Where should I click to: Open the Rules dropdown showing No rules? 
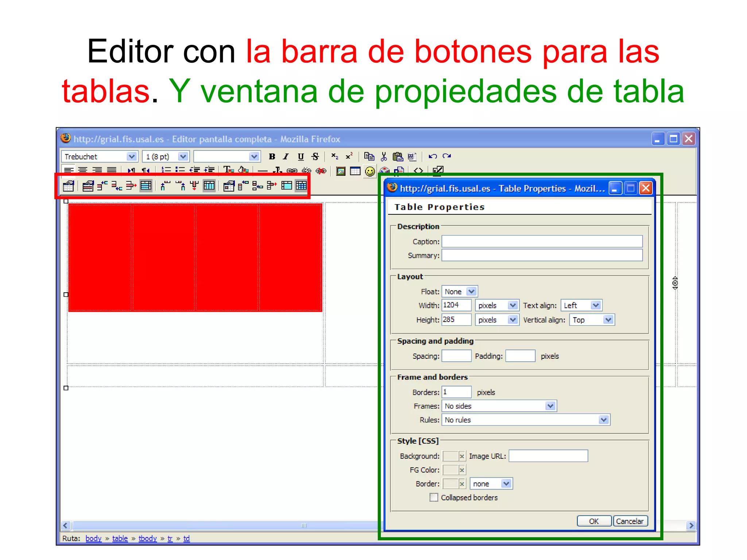click(525, 420)
